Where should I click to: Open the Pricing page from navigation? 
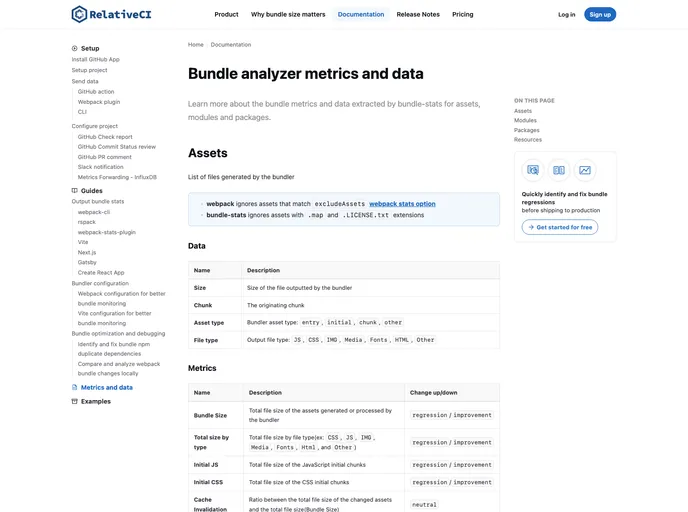[462, 15]
